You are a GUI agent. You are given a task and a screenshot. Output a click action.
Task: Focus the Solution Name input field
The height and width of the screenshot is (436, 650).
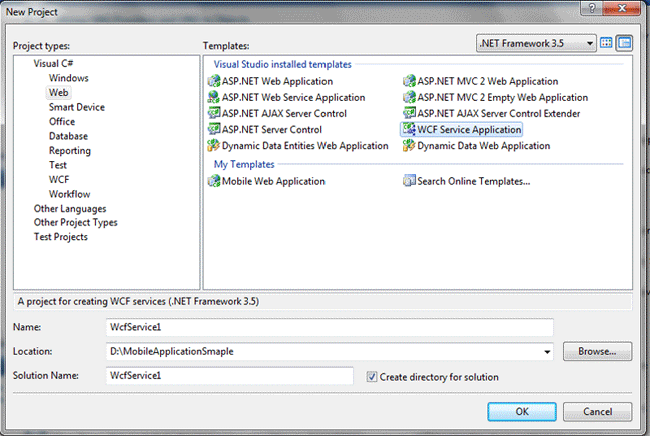(x=229, y=376)
